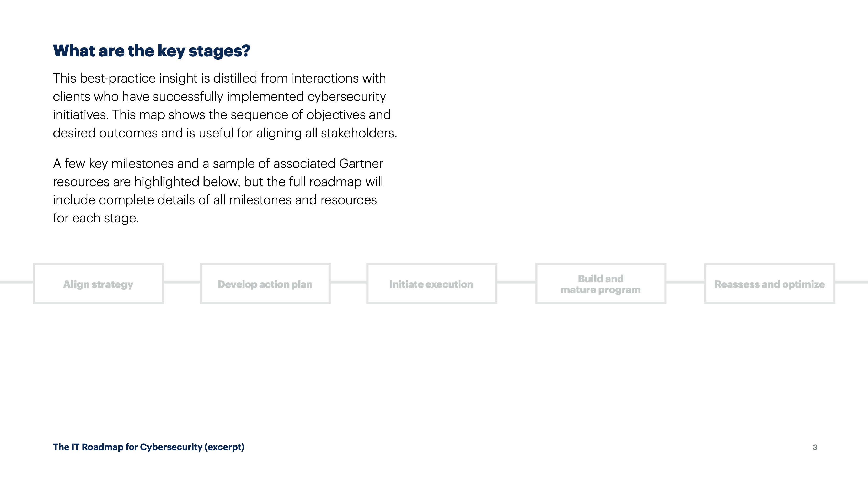
Task: Click connector between Develop action plan and Initiate execution
Action: [x=349, y=282]
